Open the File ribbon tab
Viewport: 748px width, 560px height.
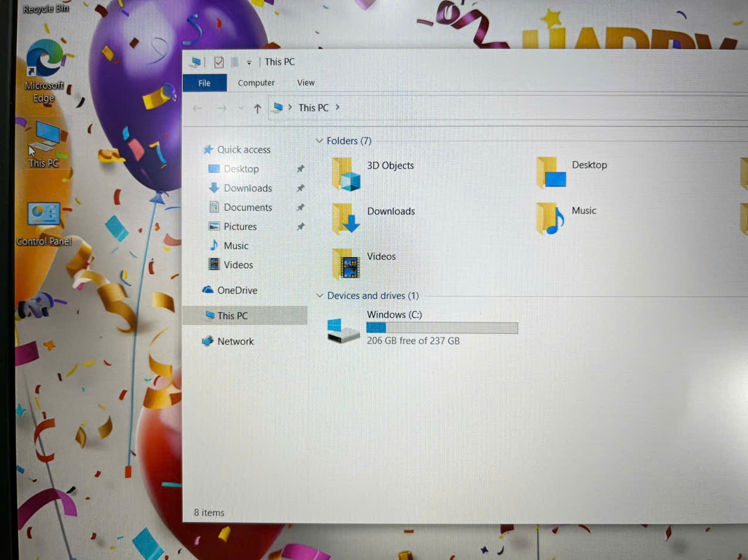click(205, 83)
